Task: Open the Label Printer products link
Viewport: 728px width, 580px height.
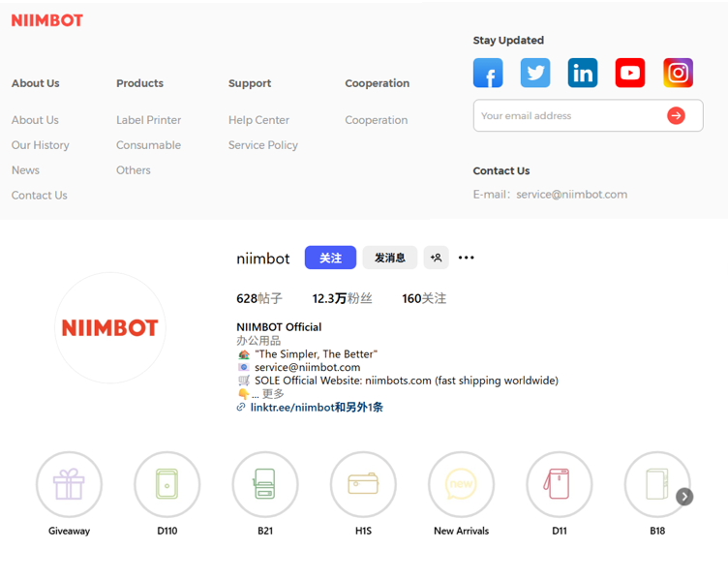Action: 148,120
